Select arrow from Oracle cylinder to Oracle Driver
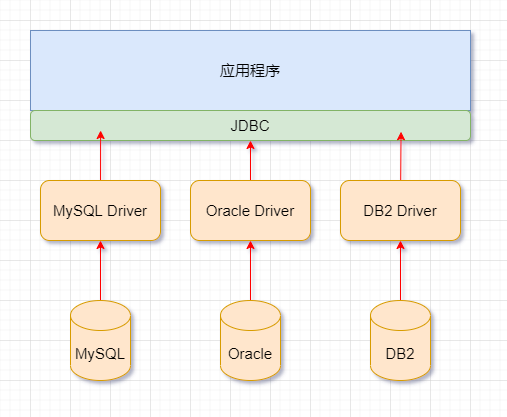The width and height of the screenshot is (507, 417). (x=250, y=271)
